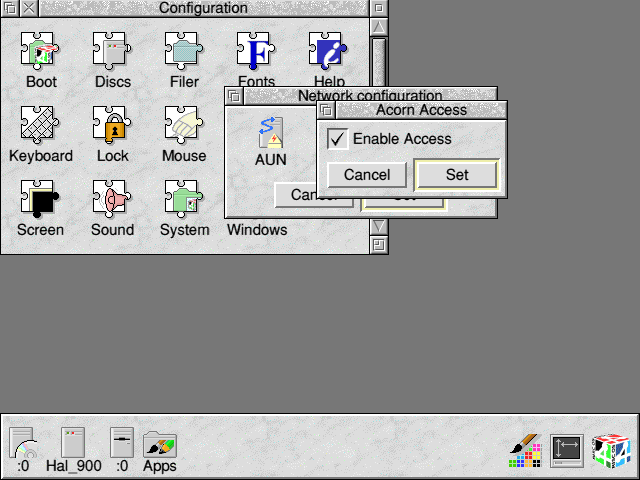Click the Configuration window back icon
Image resolution: width=640 pixels, height=480 pixels.
[10, 8]
